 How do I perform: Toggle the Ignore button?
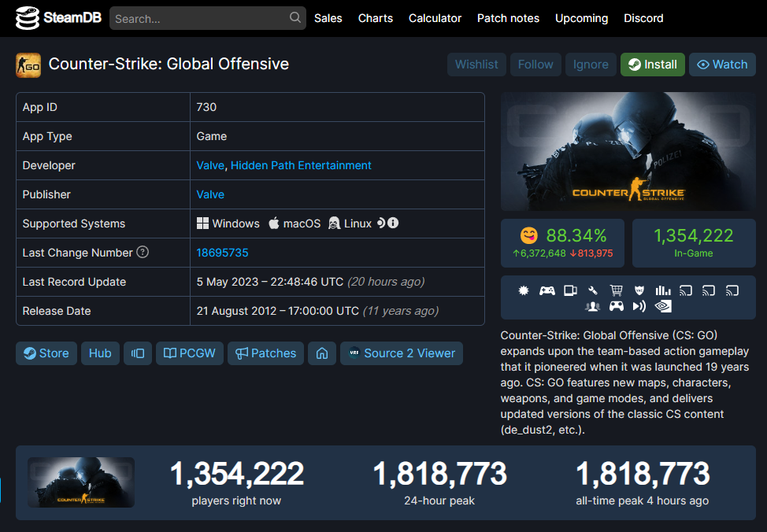pos(591,65)
